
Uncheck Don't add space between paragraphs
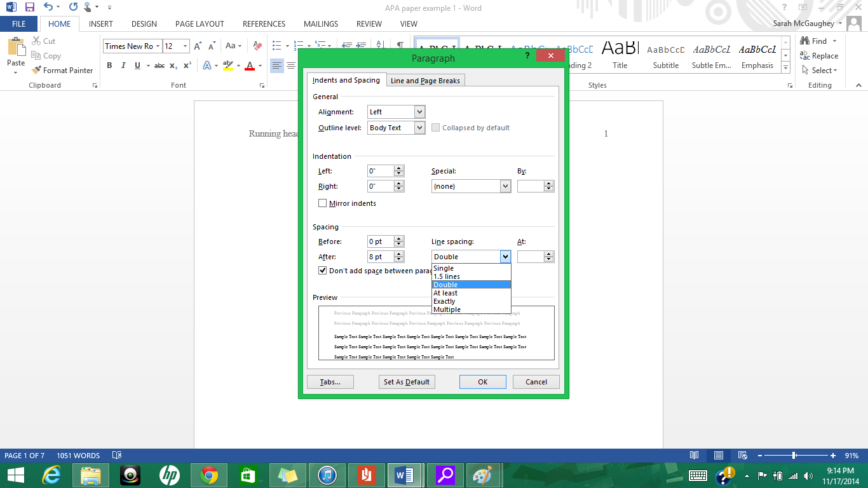coord(323,270)
